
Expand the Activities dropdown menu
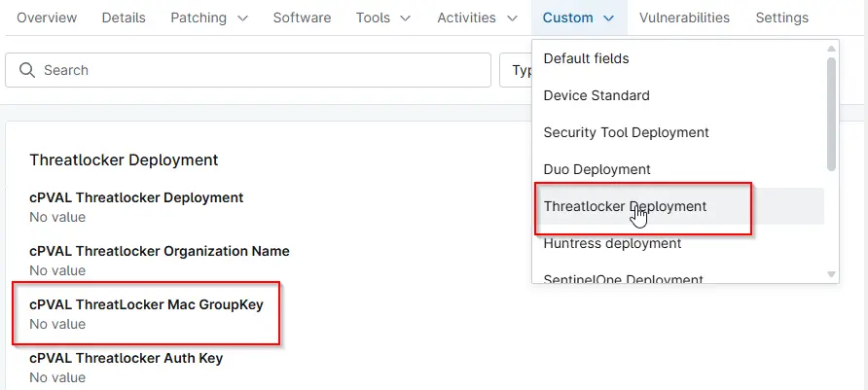pos(478,18)
